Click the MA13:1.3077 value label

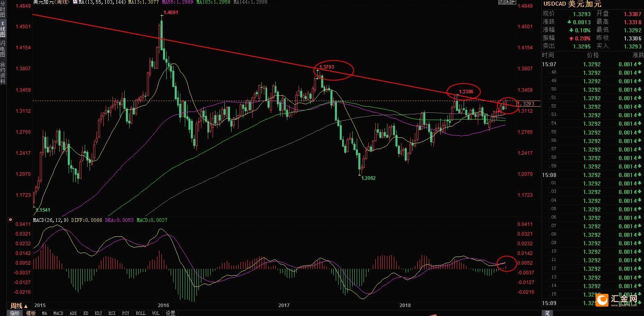[x=143, y=2]
